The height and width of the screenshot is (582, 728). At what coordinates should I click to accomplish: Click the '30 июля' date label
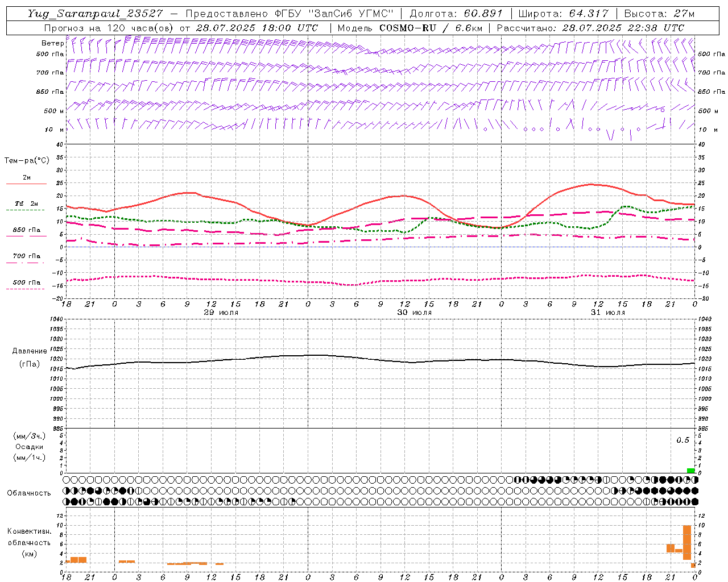[415, 313]
